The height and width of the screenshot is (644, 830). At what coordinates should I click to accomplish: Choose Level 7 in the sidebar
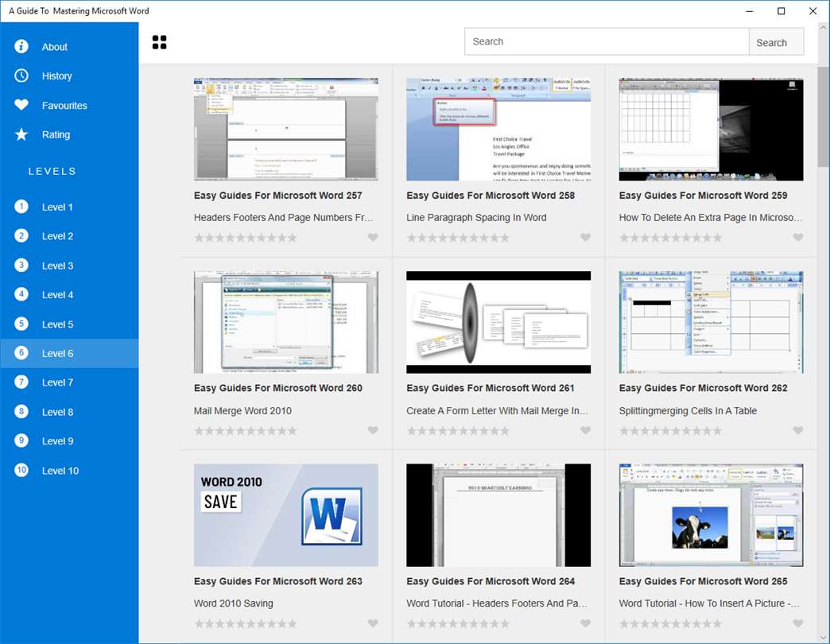click(69, 382)
